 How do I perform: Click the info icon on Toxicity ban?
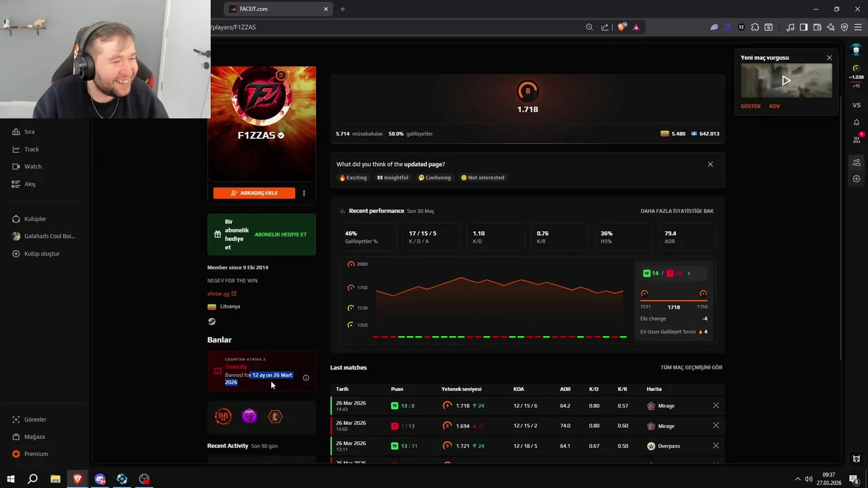[306, 378]
